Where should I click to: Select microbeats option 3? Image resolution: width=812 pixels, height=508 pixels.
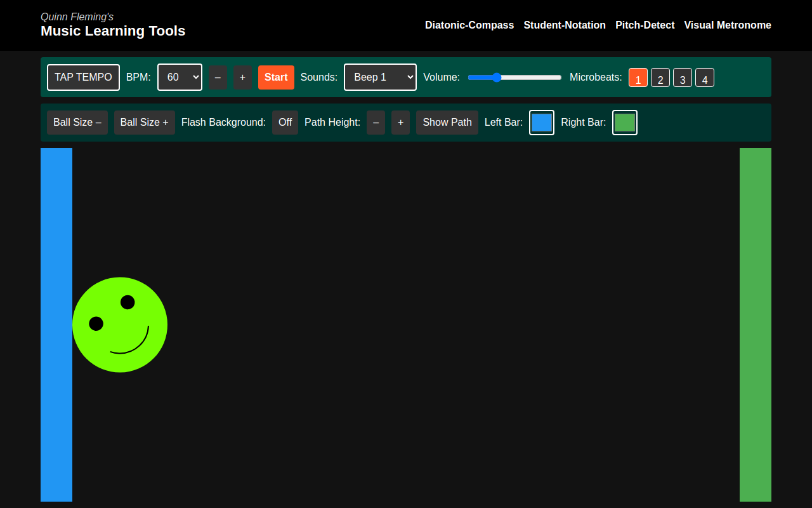click(x=683, y=77)
